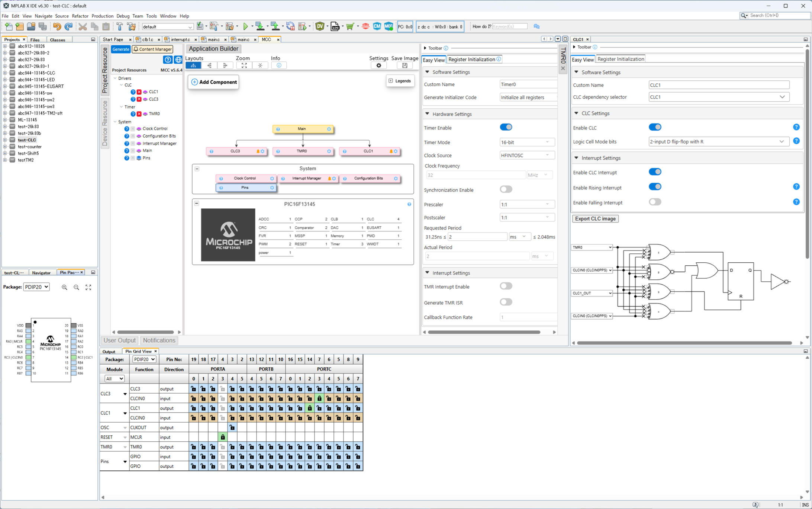The height and width of the screenshot is (509, 812).
Task: Open the CLC dependency selector dropdown
Action: click(719, 97)
